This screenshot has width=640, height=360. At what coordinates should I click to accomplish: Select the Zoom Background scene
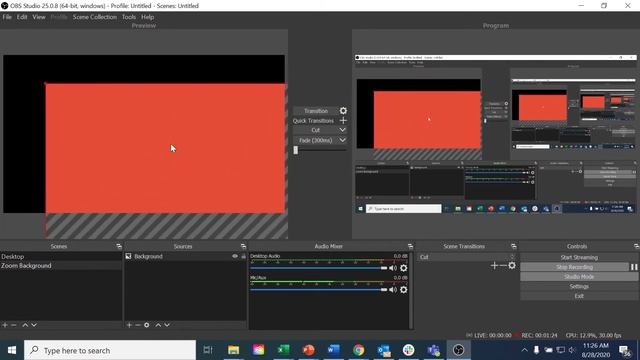61,265
